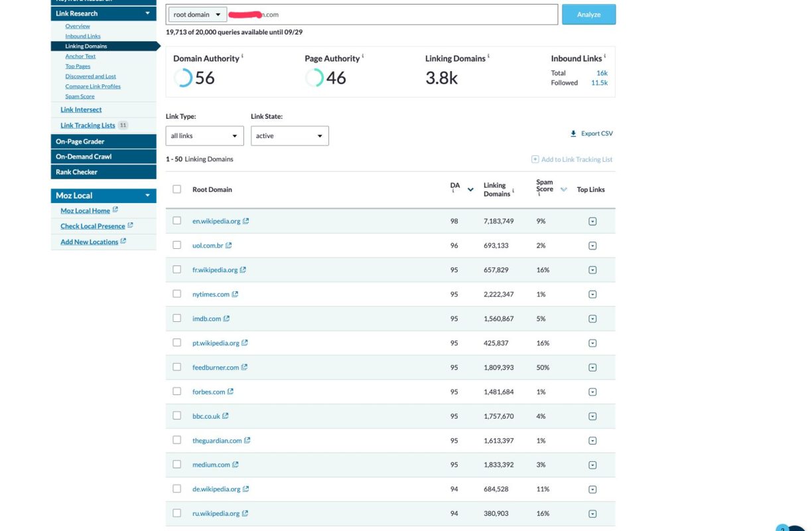Image resolution: width=812 pixels, height=531 pixels.
Task: Check the feedburner.com row checkbox
Action: 177,366
